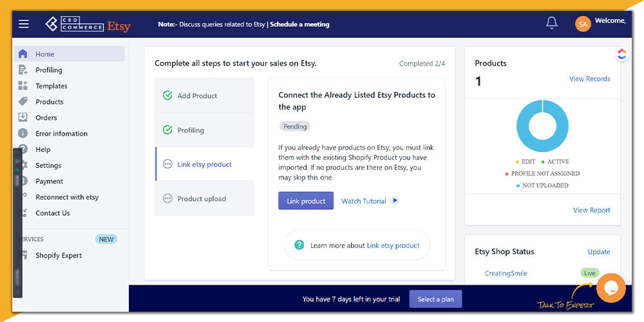Click Select a plan button
This screenshot has height=322, width=644.
[436, 299]
